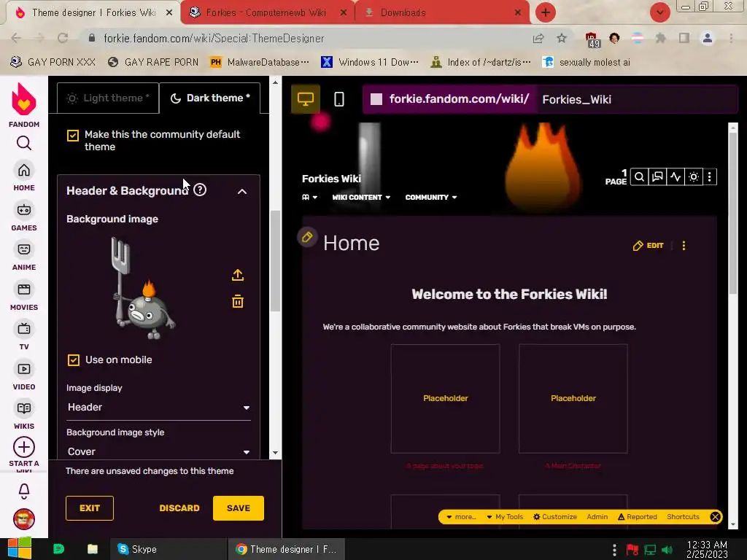Expand My Tools in the toolbar
This screenshot has width=747, height=560.
(x=505, y=517)
